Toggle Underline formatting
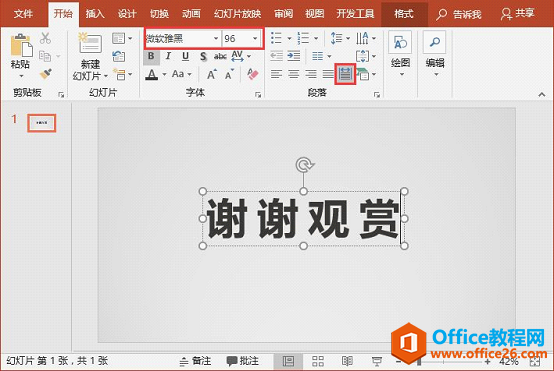The image size is (554, 371). coord(185,56)
